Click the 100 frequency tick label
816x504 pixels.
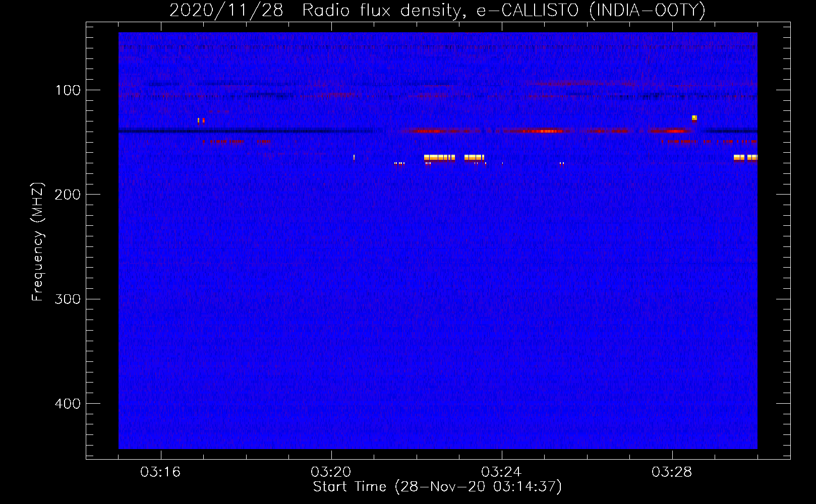pyautogui.click(x=68, y=91)
